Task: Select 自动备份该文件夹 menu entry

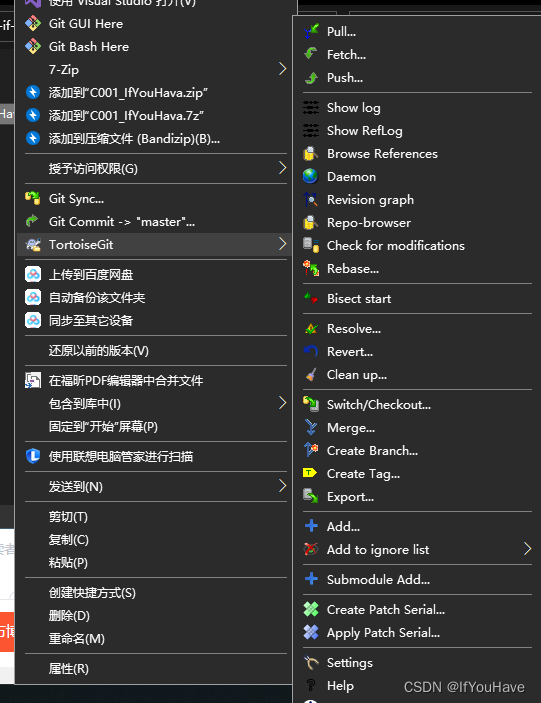Action: pos(155,297)
